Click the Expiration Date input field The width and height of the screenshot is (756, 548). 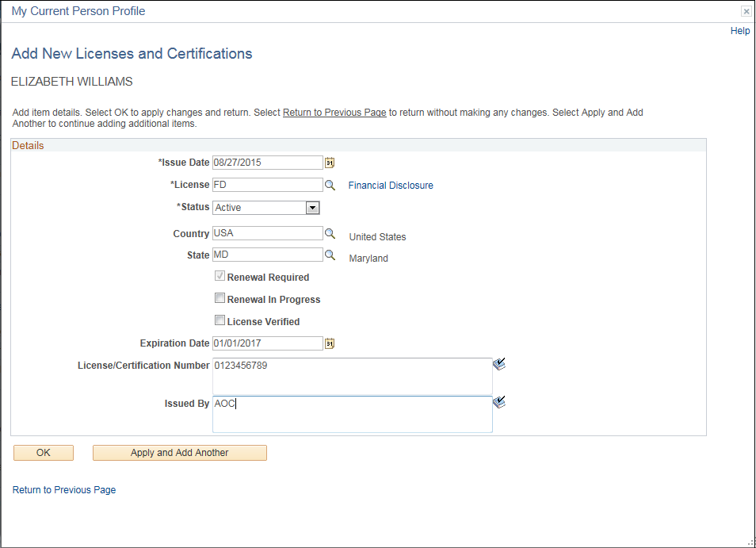click(268, 343)
